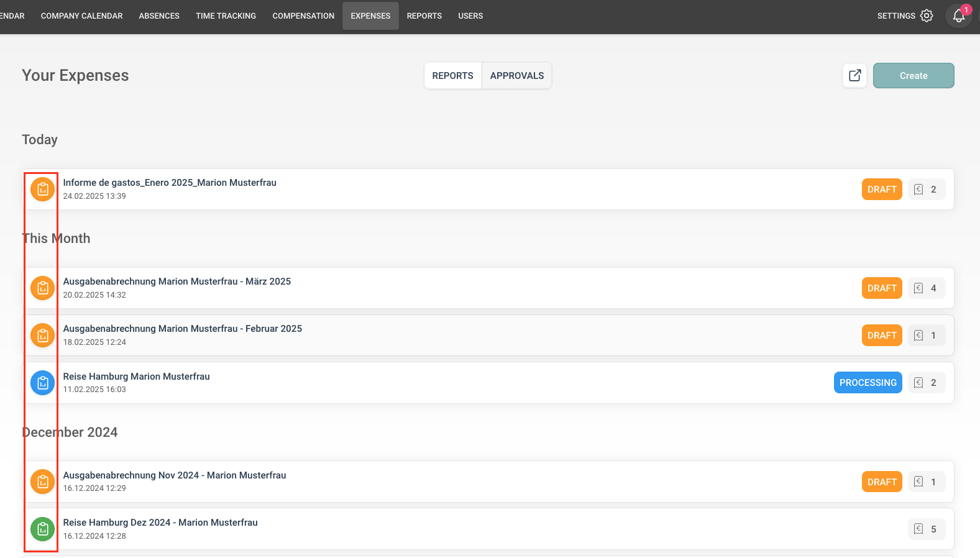This screenshot has width=980, height=558.
Task: Click the Processing status badge
Action: [x=868, y=383]
